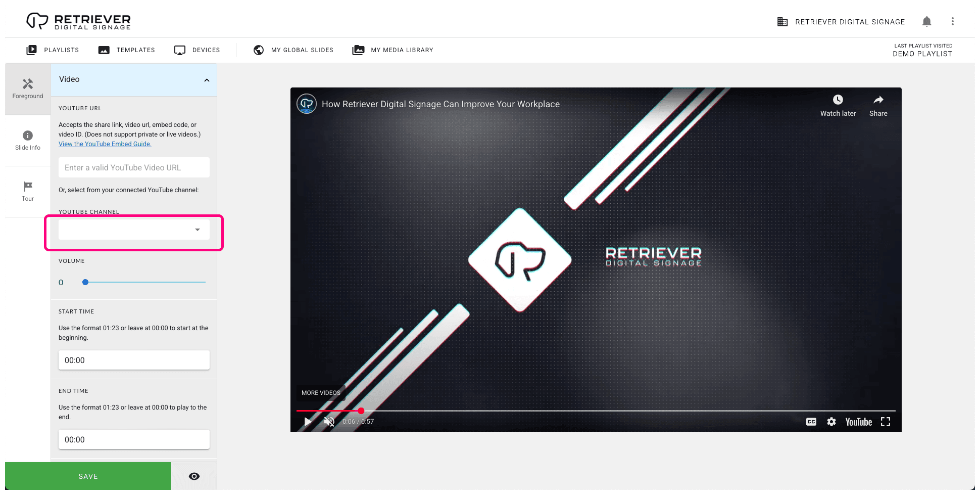Image resolution: width=980 pixels, height=495 pixels.
Task: Switch the video to full screen
Action: (x=886, y=422)
